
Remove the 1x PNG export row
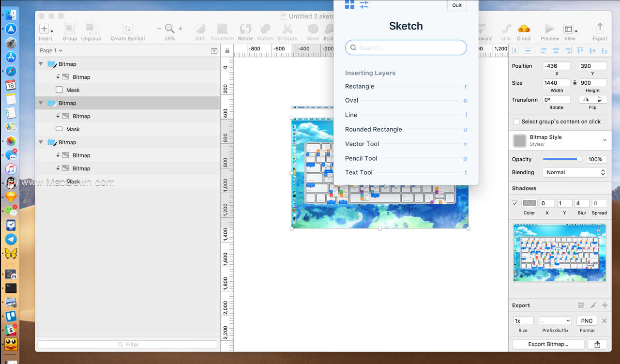[x=604, y=321]
